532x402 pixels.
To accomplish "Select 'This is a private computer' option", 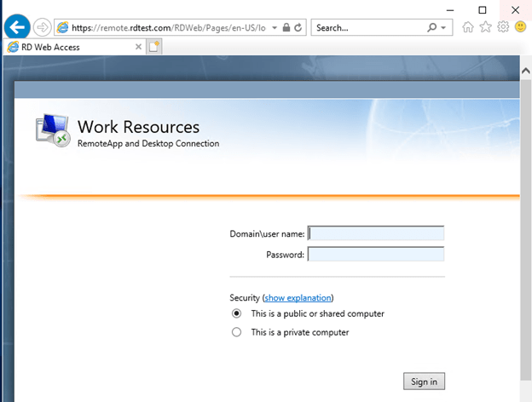I will pos(237,332).
